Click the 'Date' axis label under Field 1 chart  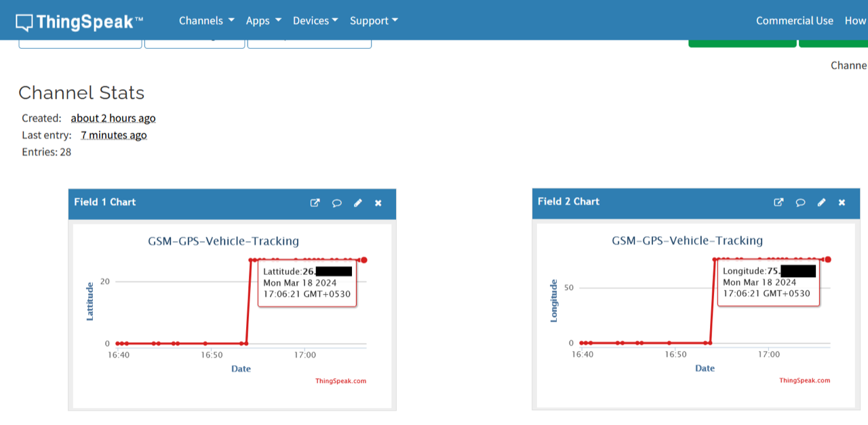coord(241,369)
